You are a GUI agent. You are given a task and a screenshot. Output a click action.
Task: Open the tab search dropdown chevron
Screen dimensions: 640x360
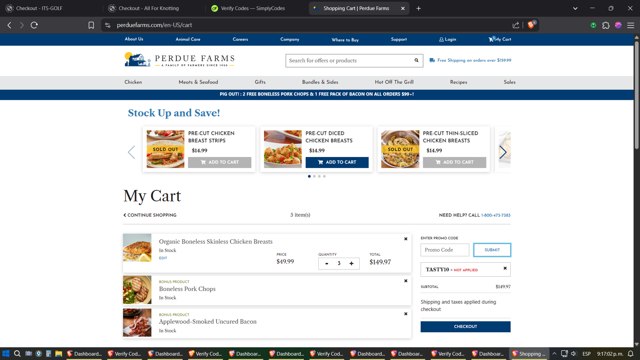tap(575, 8)
